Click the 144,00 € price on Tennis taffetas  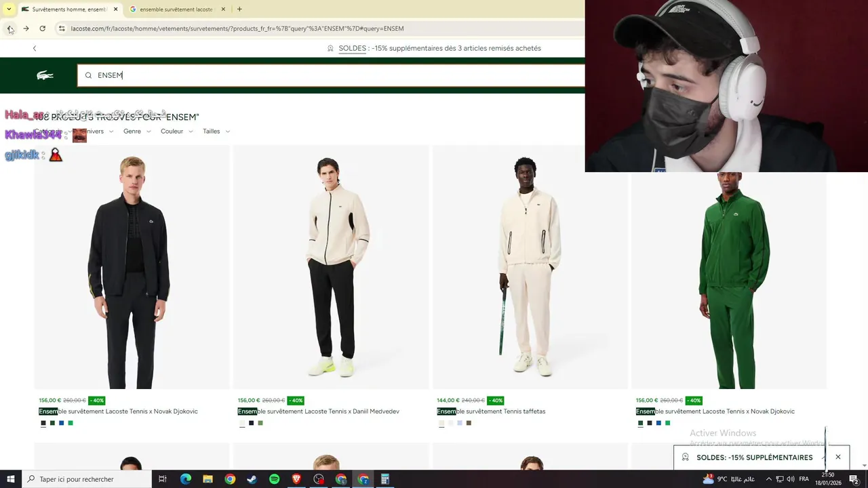(x=448, y=401)
